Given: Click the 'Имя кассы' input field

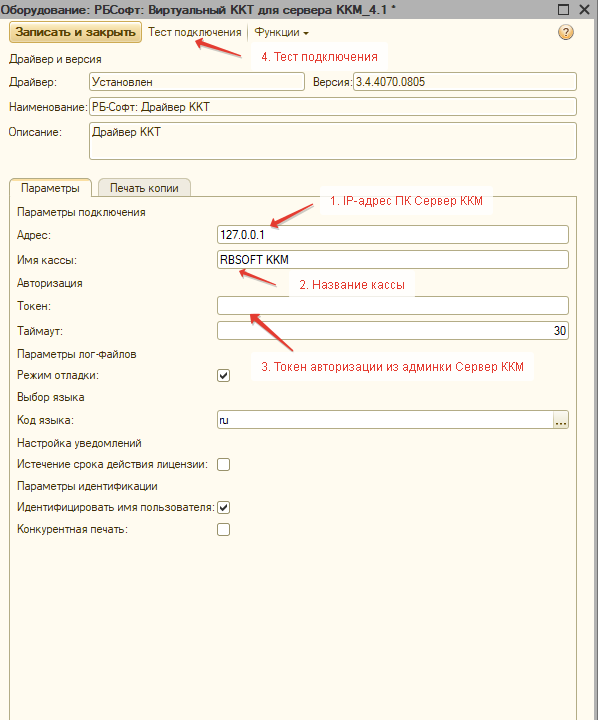Looking at the screenshot, I should click(x=393, y=259).
